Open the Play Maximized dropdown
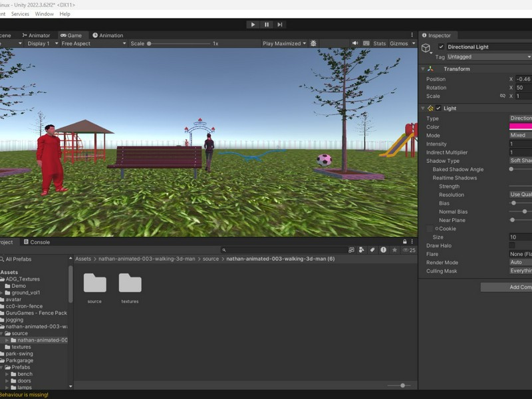The height and width of the screenshot is (399, 532). pos(285,43)
